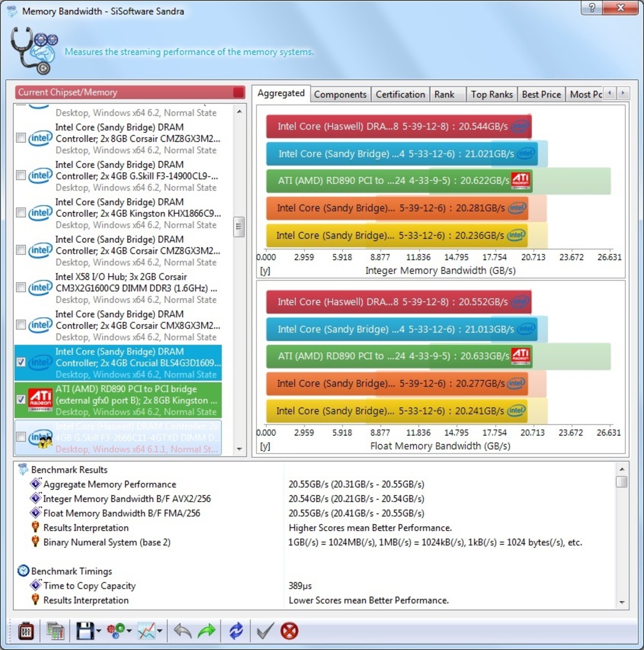This screenshot has height=650, width=644.
Task: Click the blue refresh arrows icon
Action: [x=236, y=631]
